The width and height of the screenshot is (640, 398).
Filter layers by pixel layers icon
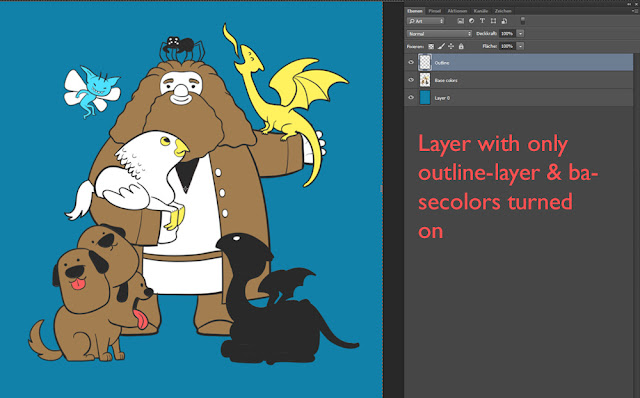tap(460, 21)
